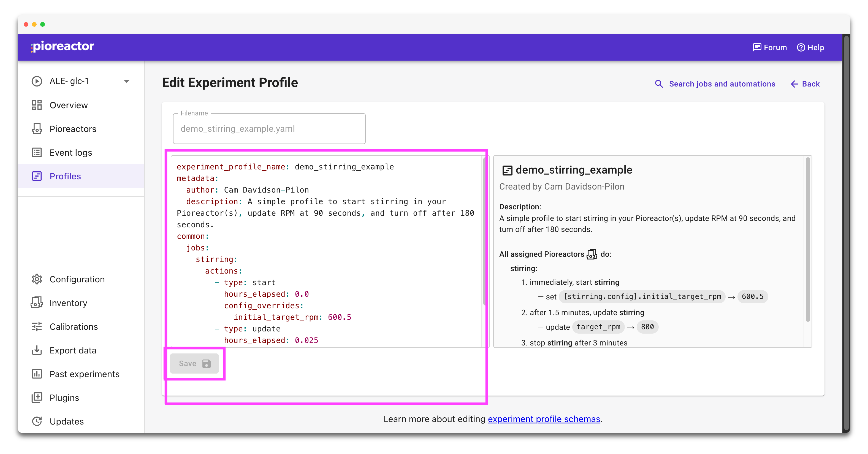The image size is (868, 454).
Task: Open the Inventory page
Action: [68, 303]
